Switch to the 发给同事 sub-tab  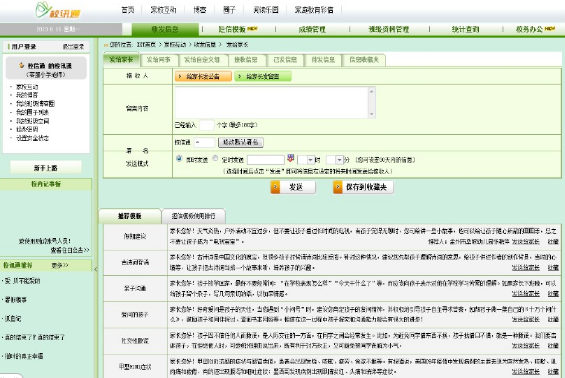pyautogui.click(x=158, y=60)
